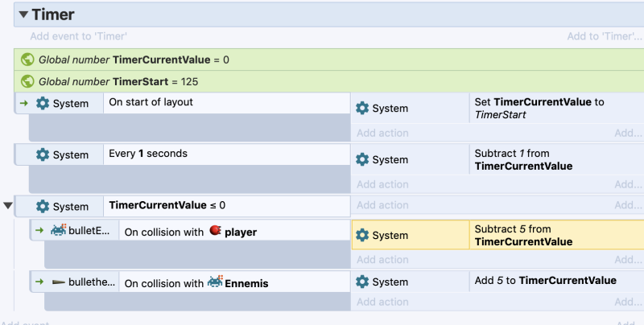Click Add action under Set TimerCurrentValue

382,133
